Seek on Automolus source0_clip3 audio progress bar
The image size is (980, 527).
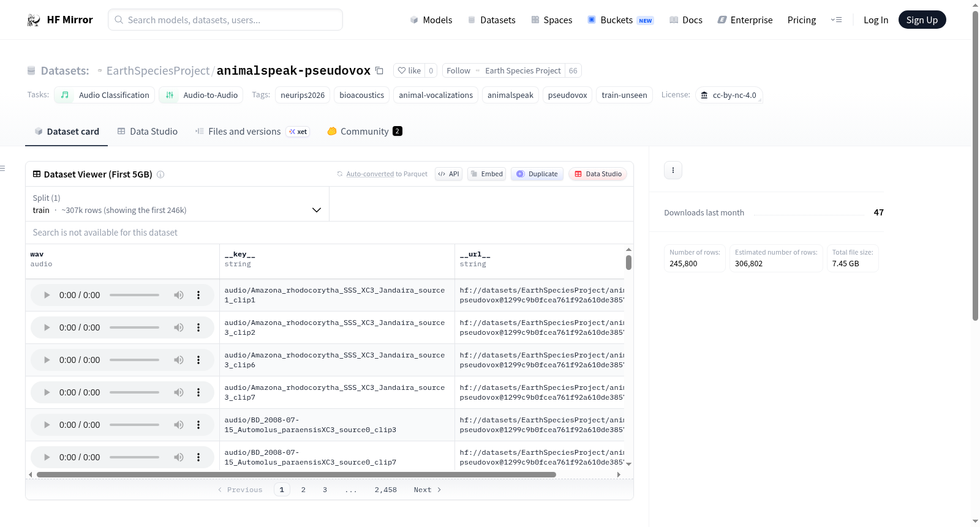click(134, 425)
